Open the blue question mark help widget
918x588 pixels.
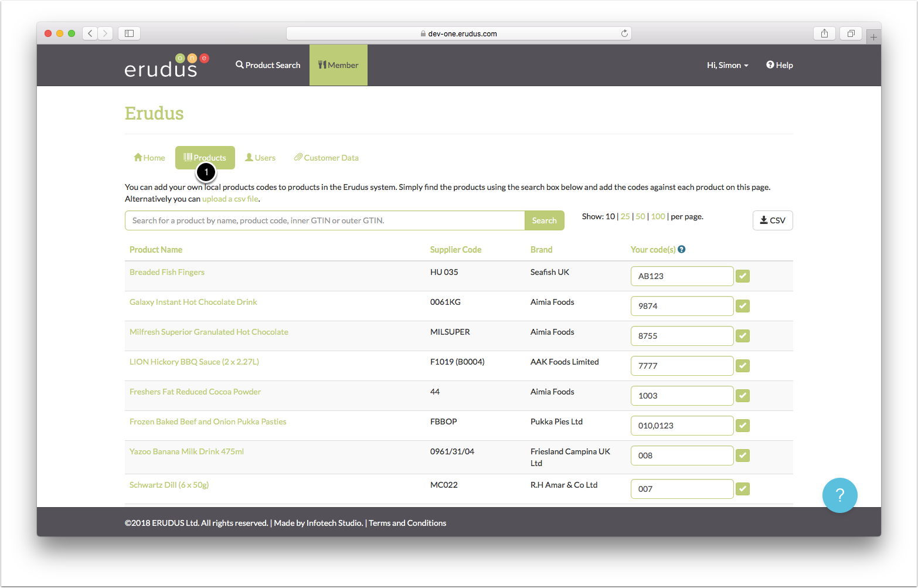pos(839,495)
